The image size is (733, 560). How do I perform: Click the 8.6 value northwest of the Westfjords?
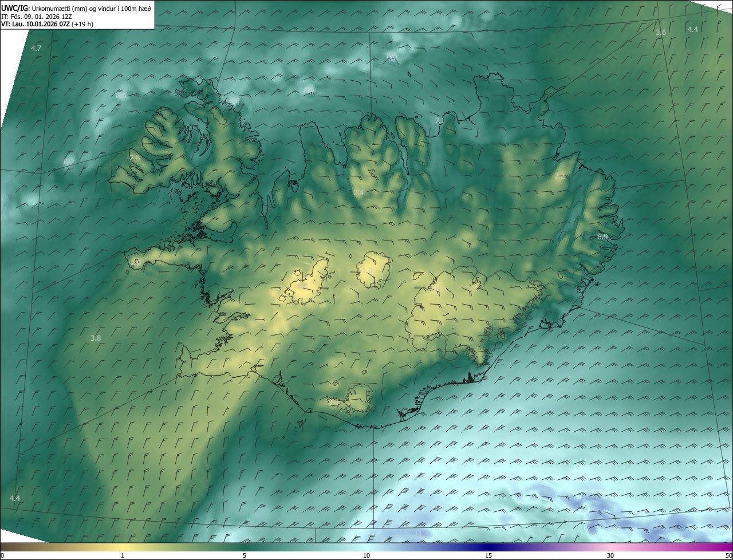[120, 96]
